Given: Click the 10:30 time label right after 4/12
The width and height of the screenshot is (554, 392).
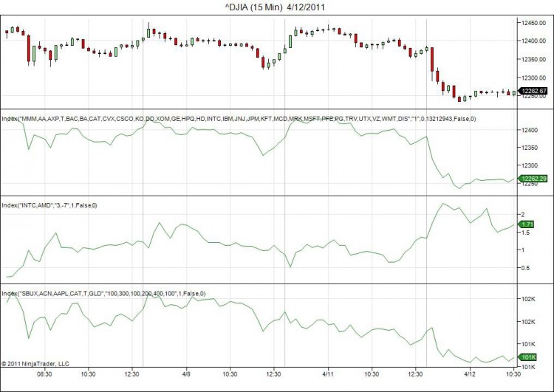Looking at the screenshot, I should (513, 374).
